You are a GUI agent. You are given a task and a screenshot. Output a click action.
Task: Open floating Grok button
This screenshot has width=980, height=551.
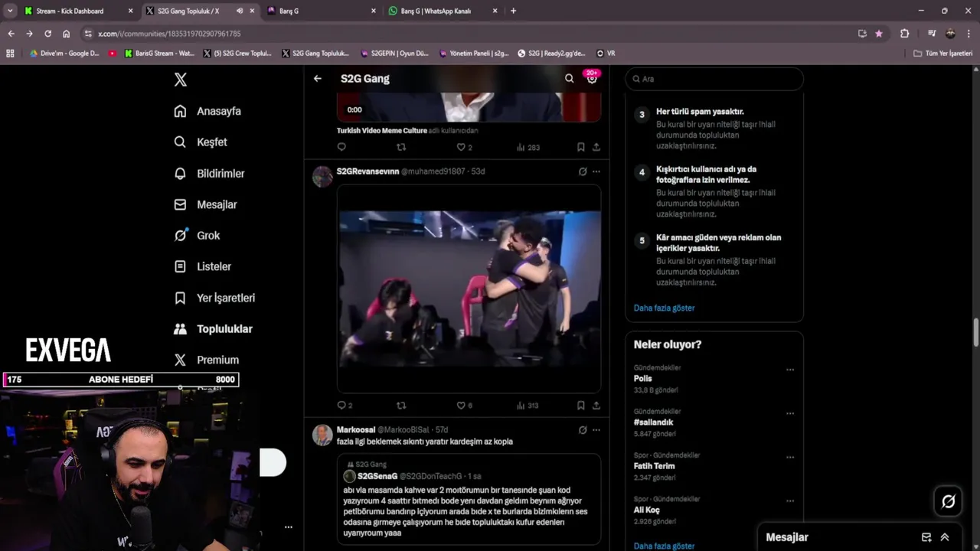(949, 501)
